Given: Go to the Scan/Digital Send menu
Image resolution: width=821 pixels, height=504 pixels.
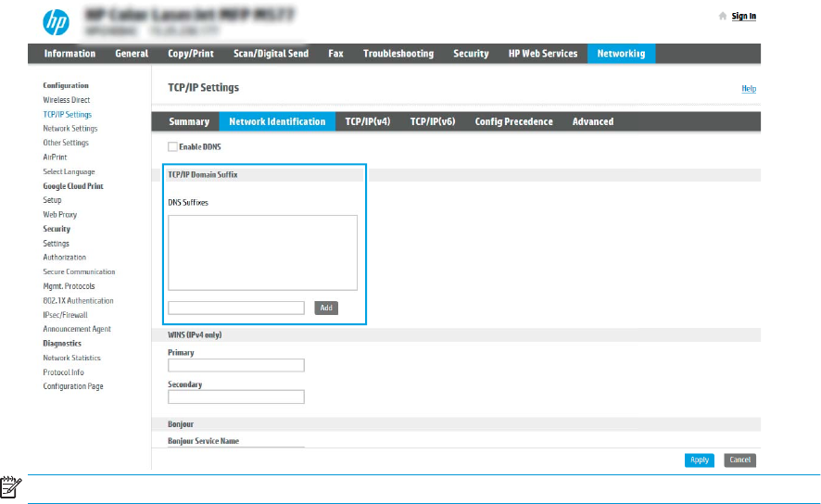Looking at the screenshot, I should [271, 54].
